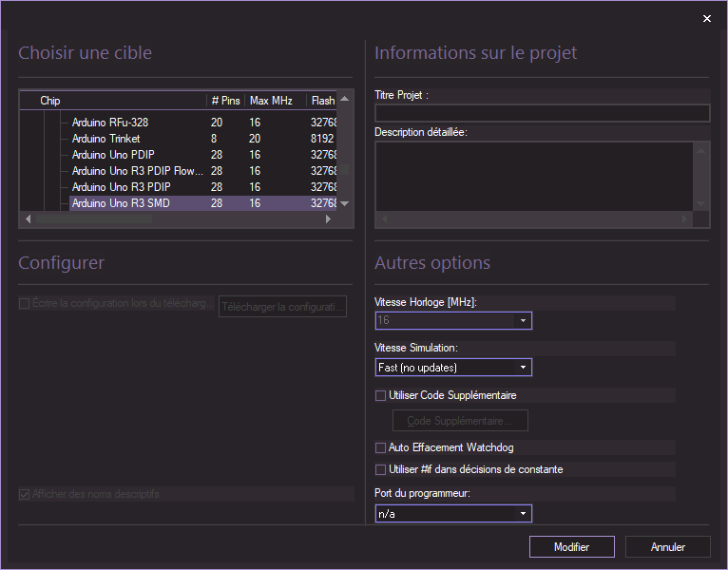Select Arduino Trinket chip row
The height and width of the screenshot is (570, 728).
pyautogui.click(x=202, y=139)
